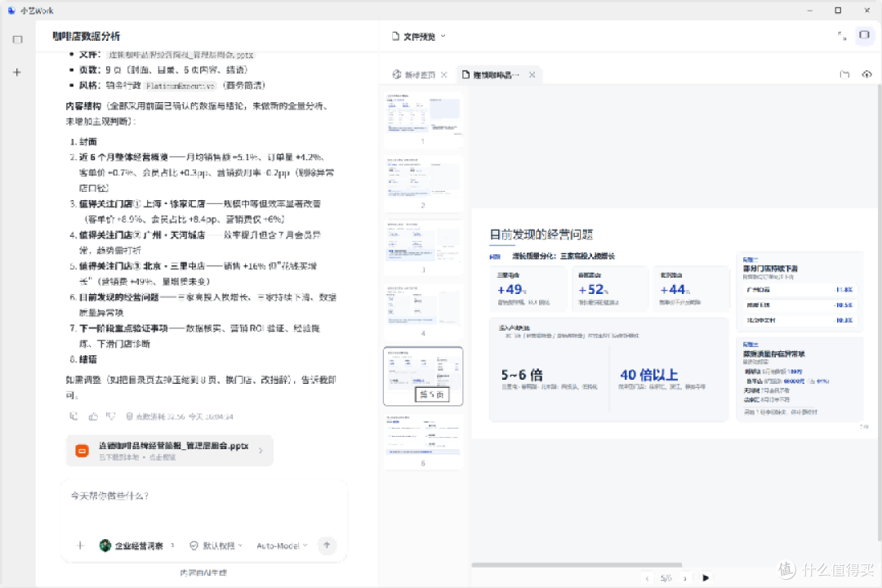The height and width of the screenshot is (588, 882).
Task: Click the PlatinumExecutive style code tag
Action: point(180,86)
